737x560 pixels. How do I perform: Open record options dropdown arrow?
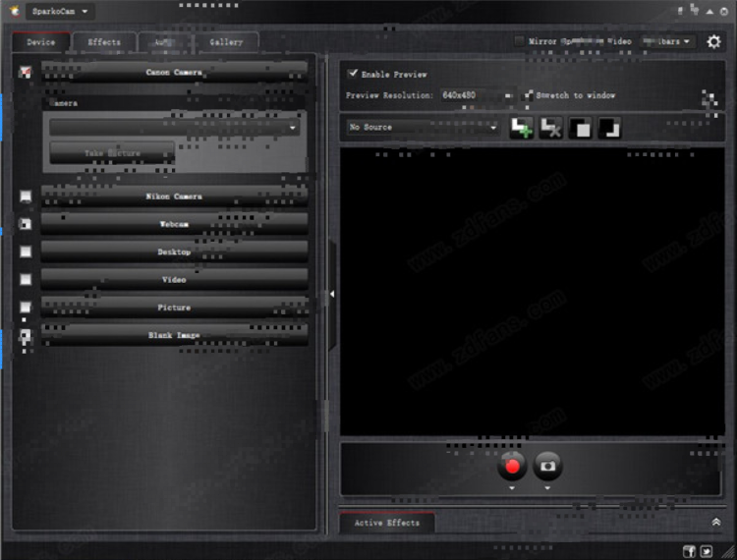[512, 488]
